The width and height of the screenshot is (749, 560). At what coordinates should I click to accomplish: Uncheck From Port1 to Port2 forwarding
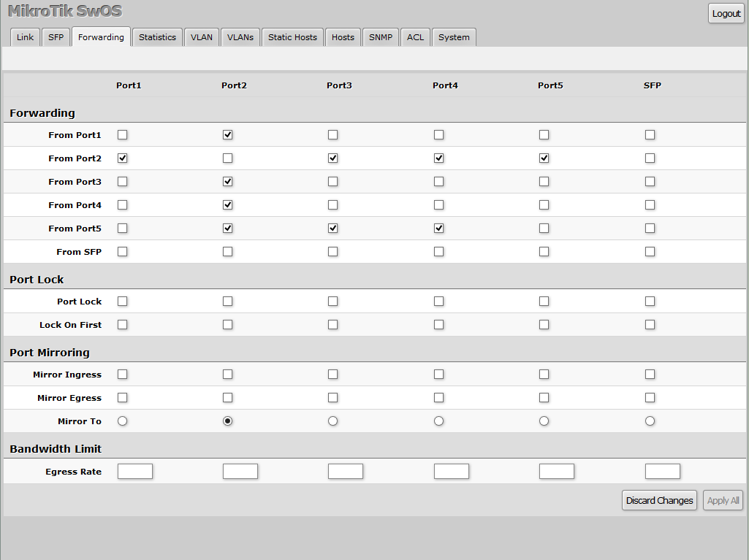click(228, 134)
